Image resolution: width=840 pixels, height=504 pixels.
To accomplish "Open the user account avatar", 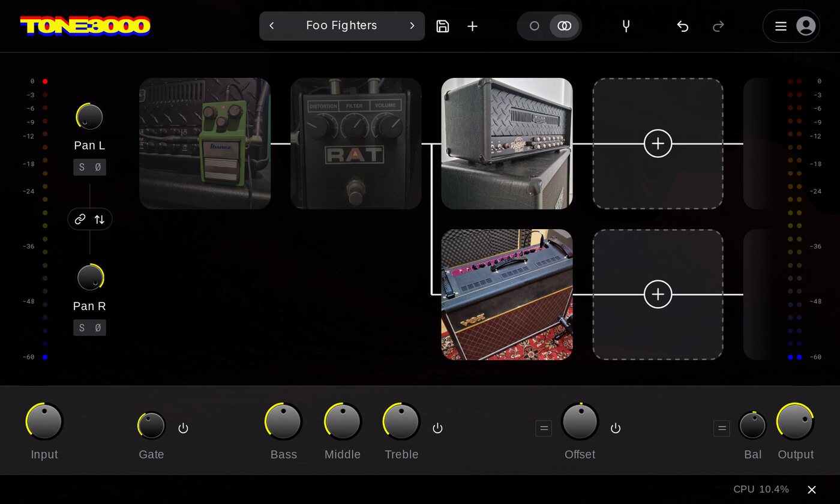I will 806,26.
